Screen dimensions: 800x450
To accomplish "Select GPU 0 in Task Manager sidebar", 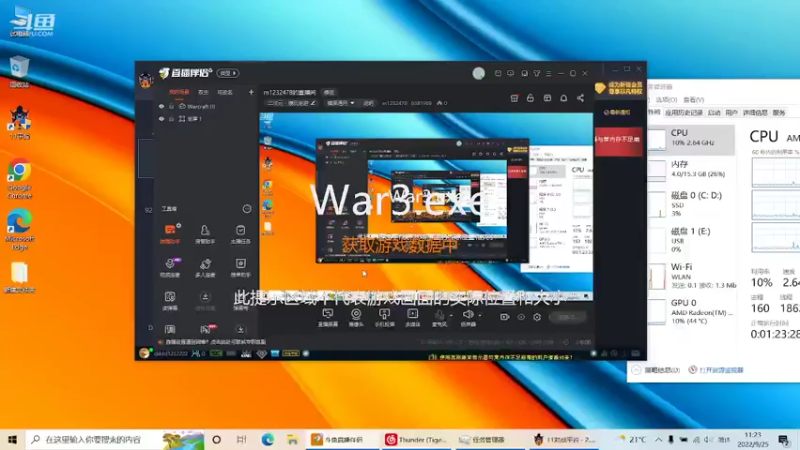I will click(691, 311).
